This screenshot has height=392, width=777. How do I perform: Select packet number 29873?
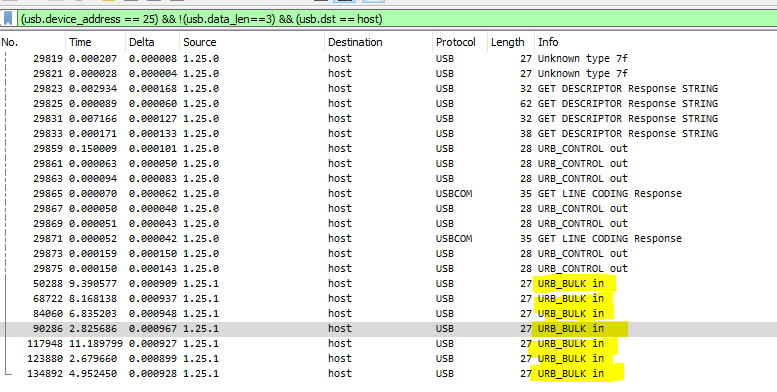pyautogui.click(x=388, y=253)
